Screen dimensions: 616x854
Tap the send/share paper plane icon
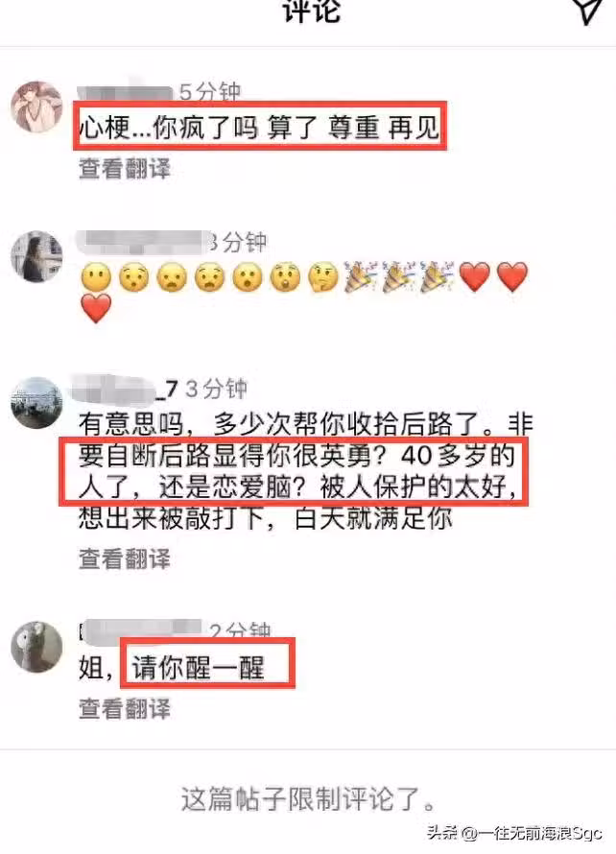click(x=589, y=10)
